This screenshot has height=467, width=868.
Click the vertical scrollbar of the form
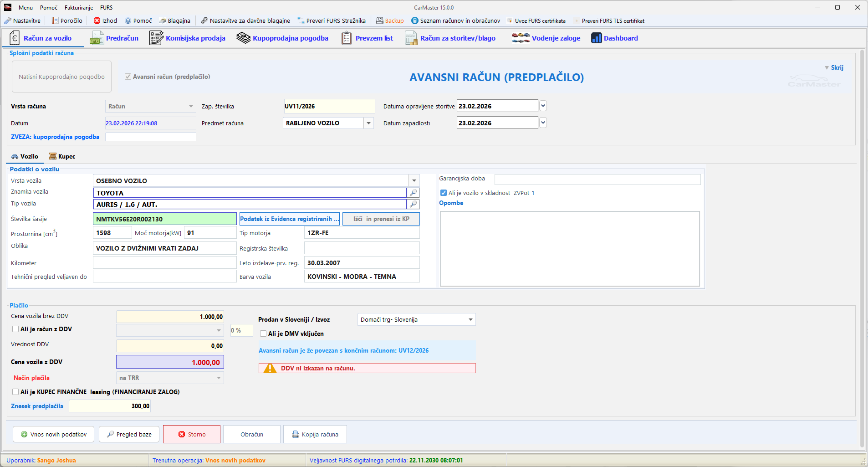coord(862,248)
